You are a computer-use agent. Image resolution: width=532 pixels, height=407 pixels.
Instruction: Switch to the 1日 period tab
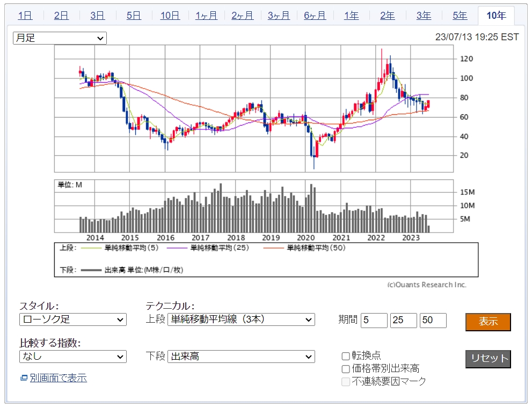[25, 16]
